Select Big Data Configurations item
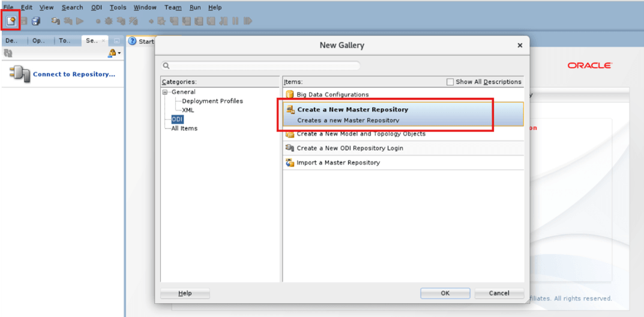Viewport: 644px width, 317px height. point(403,94)
